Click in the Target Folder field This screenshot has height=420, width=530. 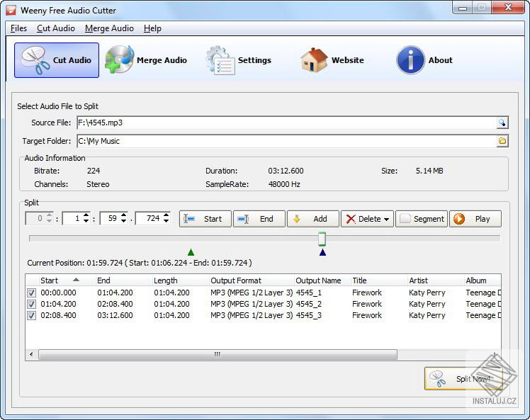tap(287, 141)
